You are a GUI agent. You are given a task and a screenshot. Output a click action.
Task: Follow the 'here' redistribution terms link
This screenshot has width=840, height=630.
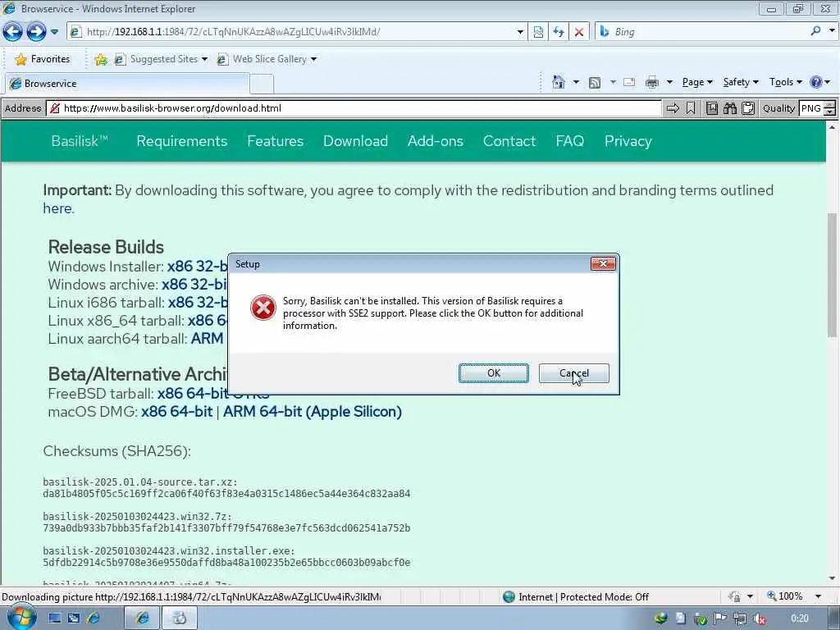57,208
